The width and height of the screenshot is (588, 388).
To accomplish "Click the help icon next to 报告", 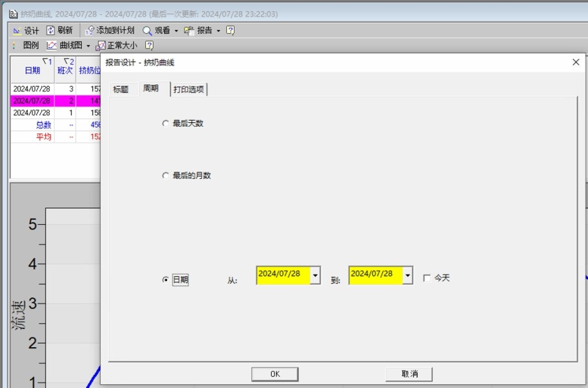I will (x=230, y=30).
